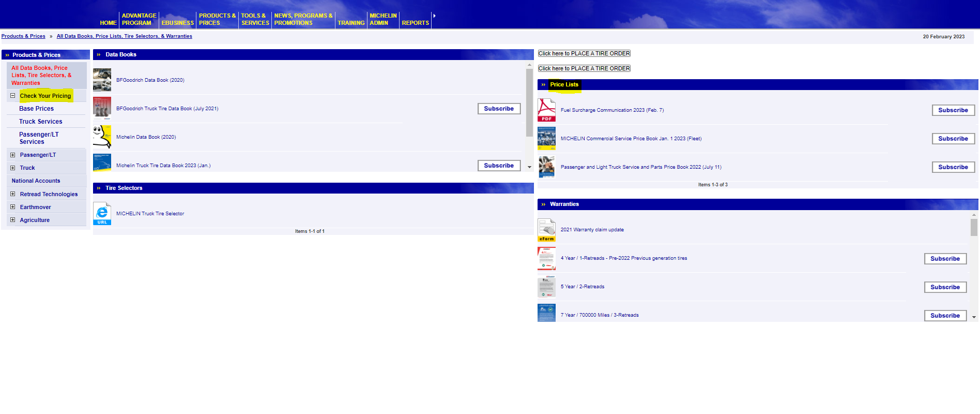Open the Advantage Program menu
Image resolution: width=980 pixels, height=414 pixels.
(x=139, y=19)
